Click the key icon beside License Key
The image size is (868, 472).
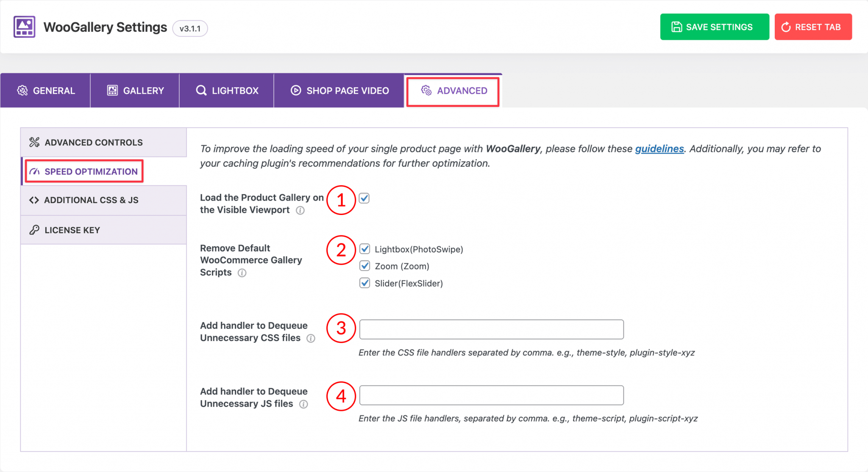coord(34,230)
